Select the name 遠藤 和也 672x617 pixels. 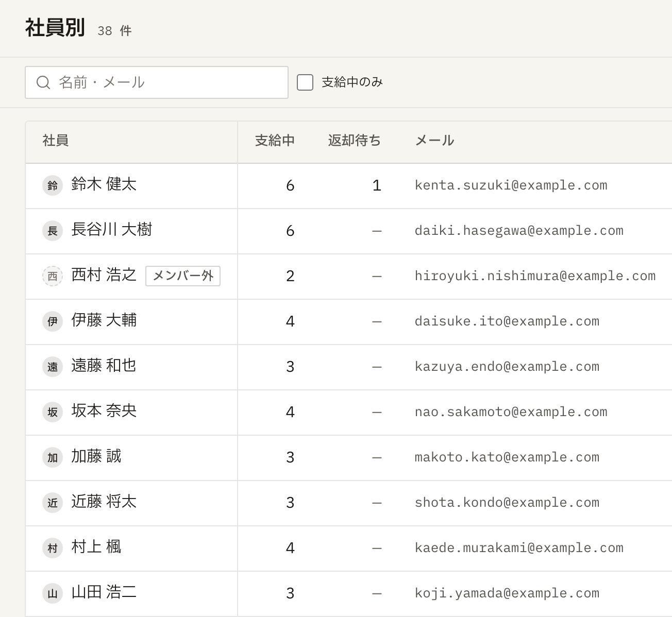tap(104, 366)
